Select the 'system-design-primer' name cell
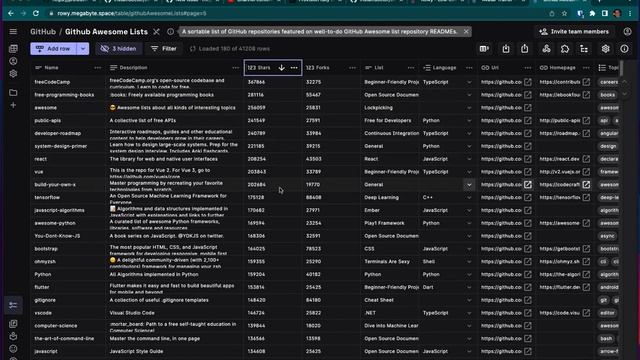 (x=68, y=146)
